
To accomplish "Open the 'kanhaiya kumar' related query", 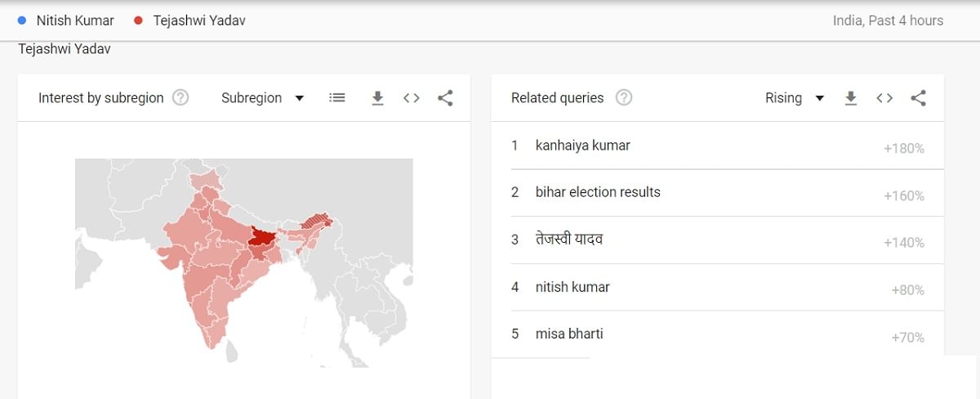I will point(582,146).
